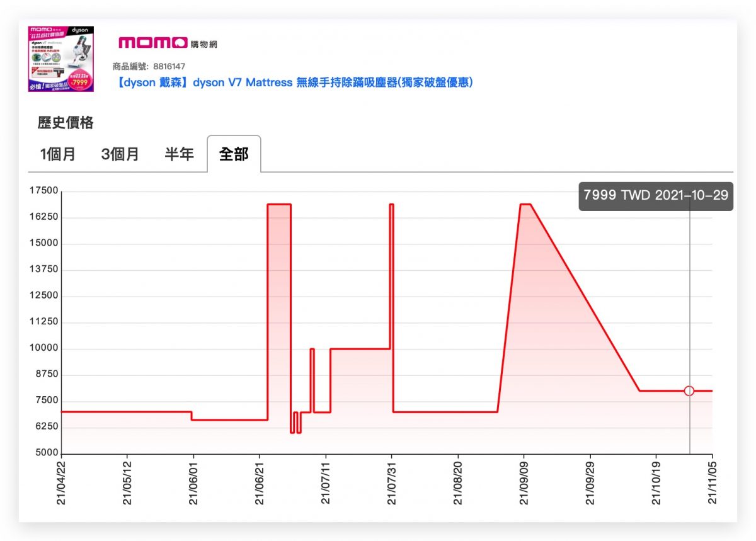Click the 21/05/12 date label
756x541 pixels.
click(x=128, y=482)
